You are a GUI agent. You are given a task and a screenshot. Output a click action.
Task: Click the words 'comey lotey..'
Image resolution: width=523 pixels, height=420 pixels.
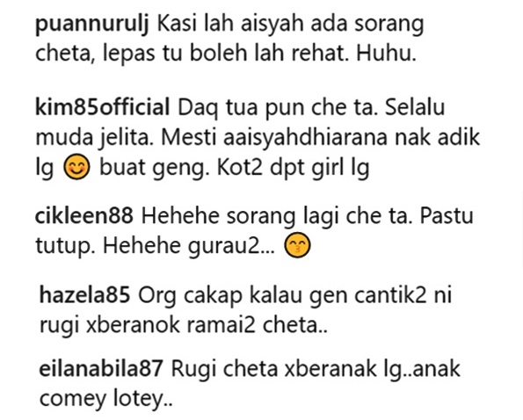106,399
